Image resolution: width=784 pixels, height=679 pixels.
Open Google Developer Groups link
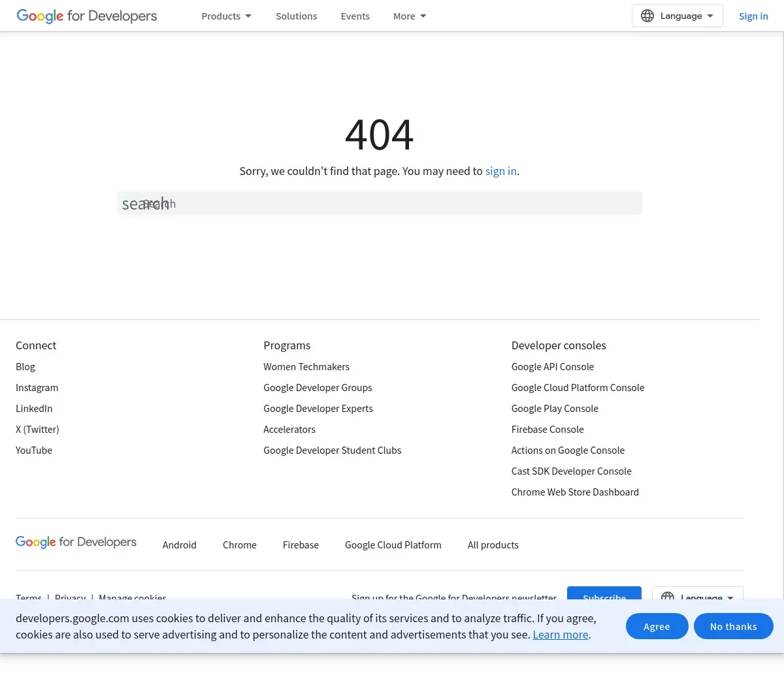point(318,388)
